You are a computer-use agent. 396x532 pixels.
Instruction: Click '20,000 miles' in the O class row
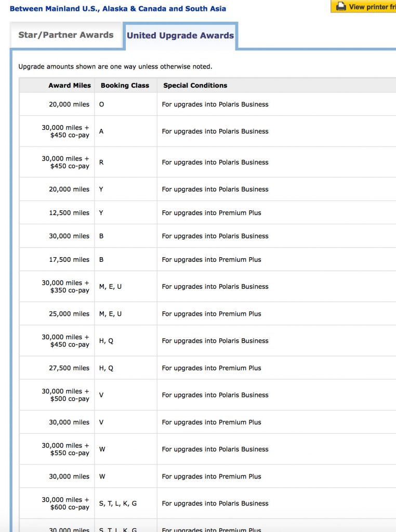(69, 104)
